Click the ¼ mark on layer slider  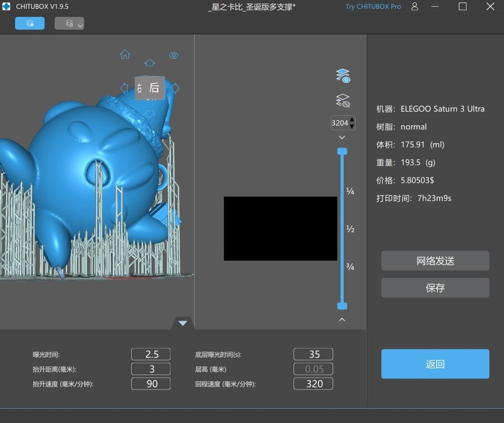pyautogui.click(x=350, y=191)
